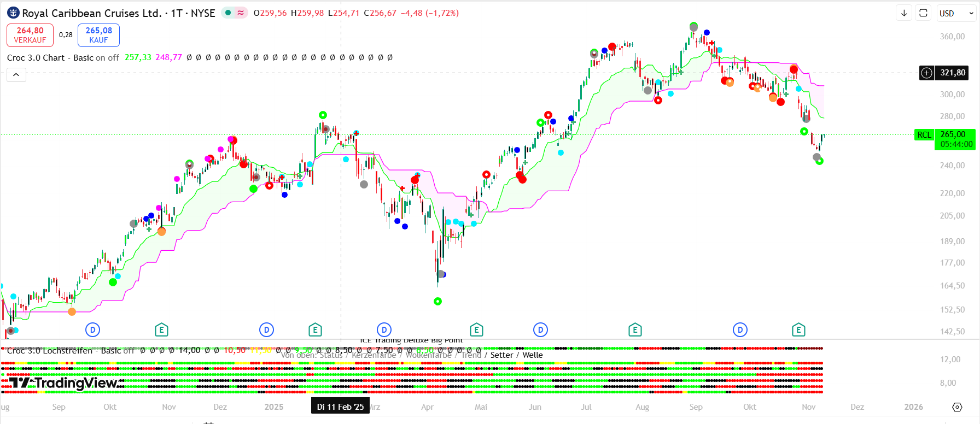Click the magenta 248,77 indicator value
The image size is (980, 424).
[168, 57]
